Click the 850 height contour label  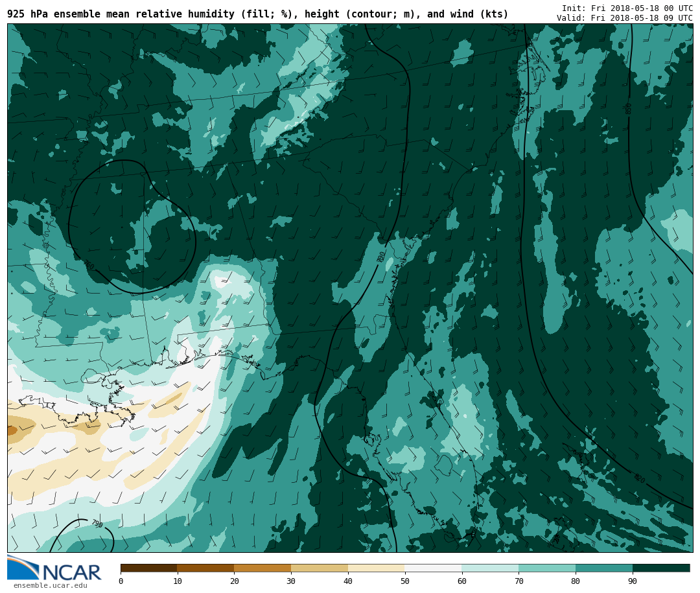(x=629, y=108)
